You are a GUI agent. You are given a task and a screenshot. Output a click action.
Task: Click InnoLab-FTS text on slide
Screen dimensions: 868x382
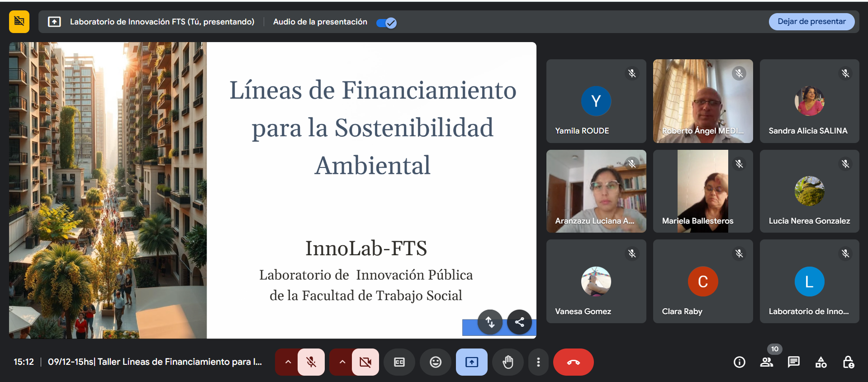tap(366, 248)
